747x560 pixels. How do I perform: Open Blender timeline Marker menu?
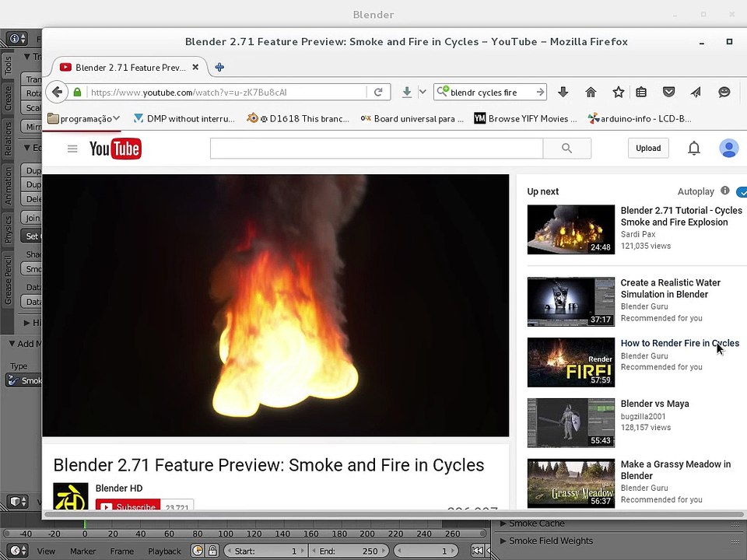tap(83, 551)
